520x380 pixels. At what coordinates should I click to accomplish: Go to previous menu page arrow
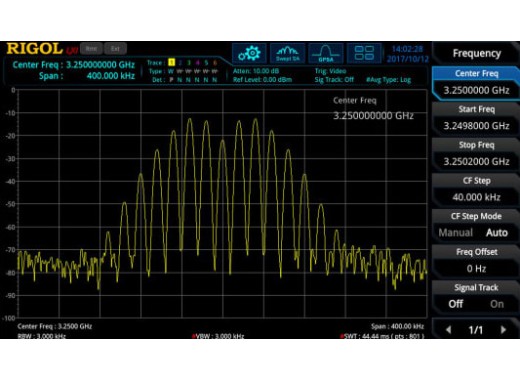449,330
